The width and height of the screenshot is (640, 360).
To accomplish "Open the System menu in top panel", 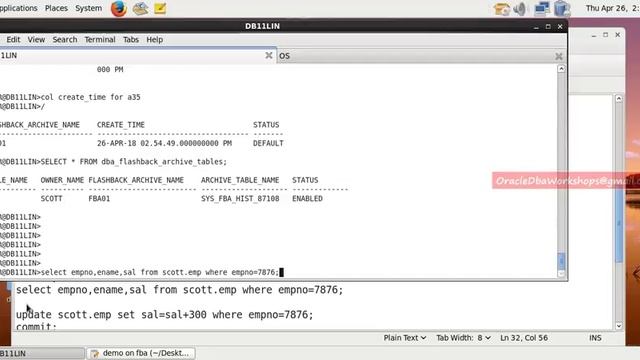I will point(88,8).
